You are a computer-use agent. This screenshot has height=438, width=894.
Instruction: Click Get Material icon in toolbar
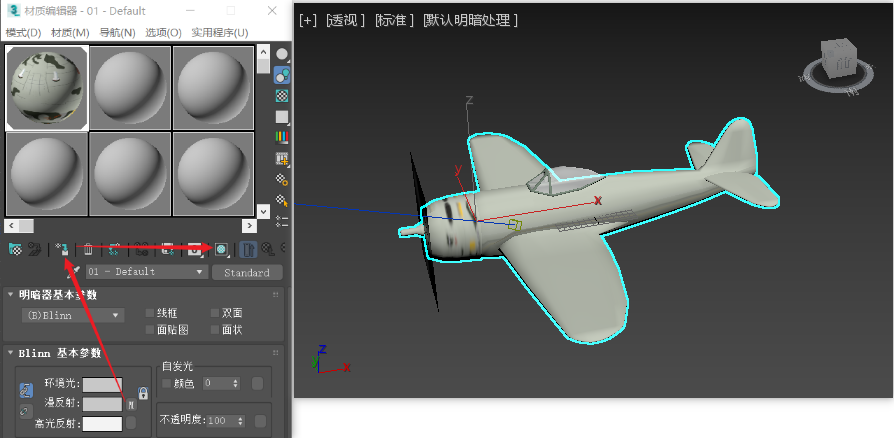[x=15, y=249]
